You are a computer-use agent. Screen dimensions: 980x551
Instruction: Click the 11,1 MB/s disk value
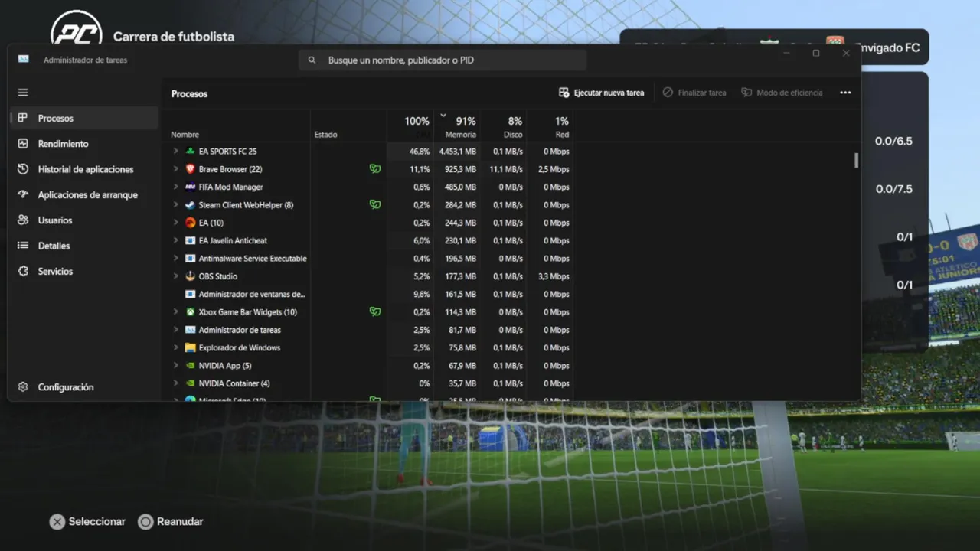506,169
